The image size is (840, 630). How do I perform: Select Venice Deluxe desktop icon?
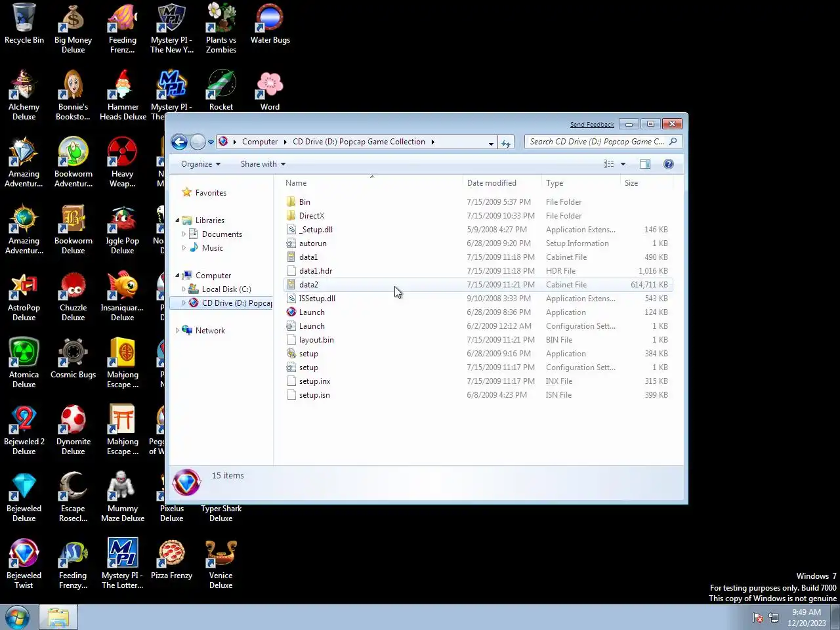pos(221,564)
